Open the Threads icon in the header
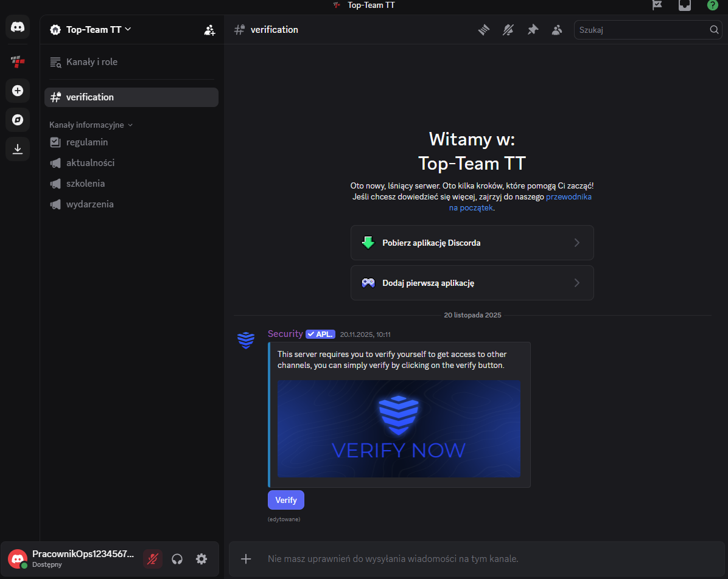The height and width of the screenshot is (579, 728). pos(484,30)
